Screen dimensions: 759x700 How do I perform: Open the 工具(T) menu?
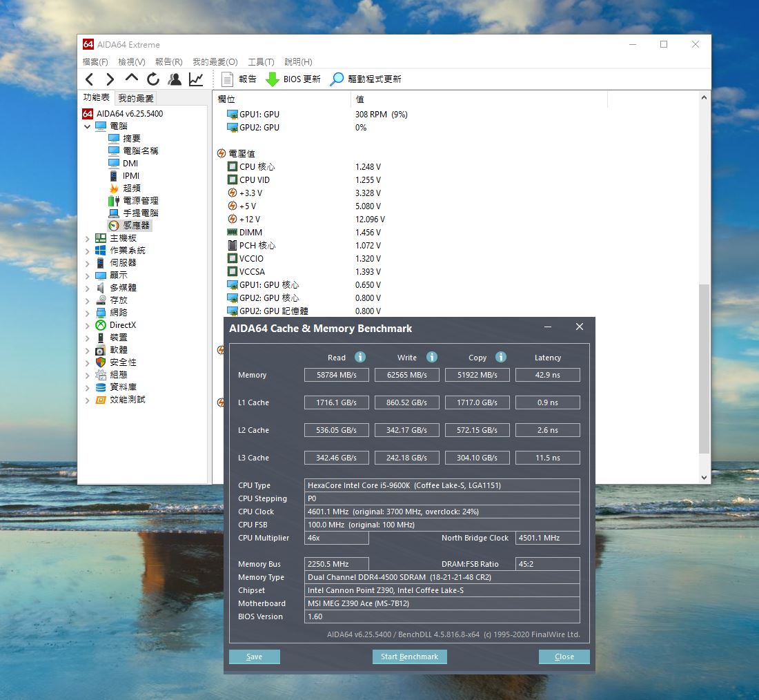(x=261, y=62)
